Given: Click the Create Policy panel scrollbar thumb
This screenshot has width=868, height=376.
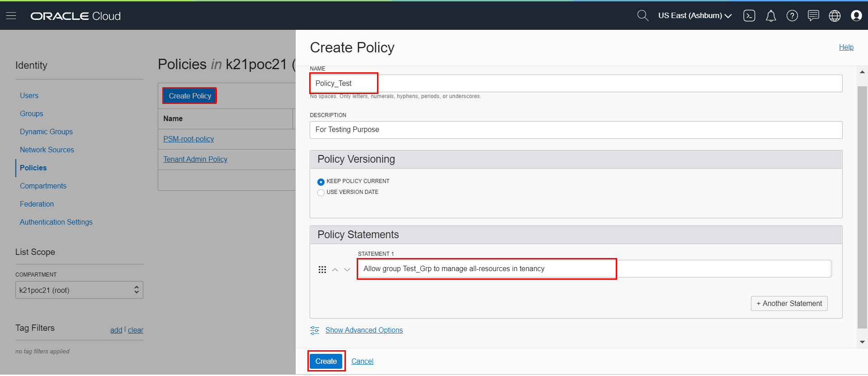Looking at the screenshot, I should pyautogui.click(x=862, y=207).
